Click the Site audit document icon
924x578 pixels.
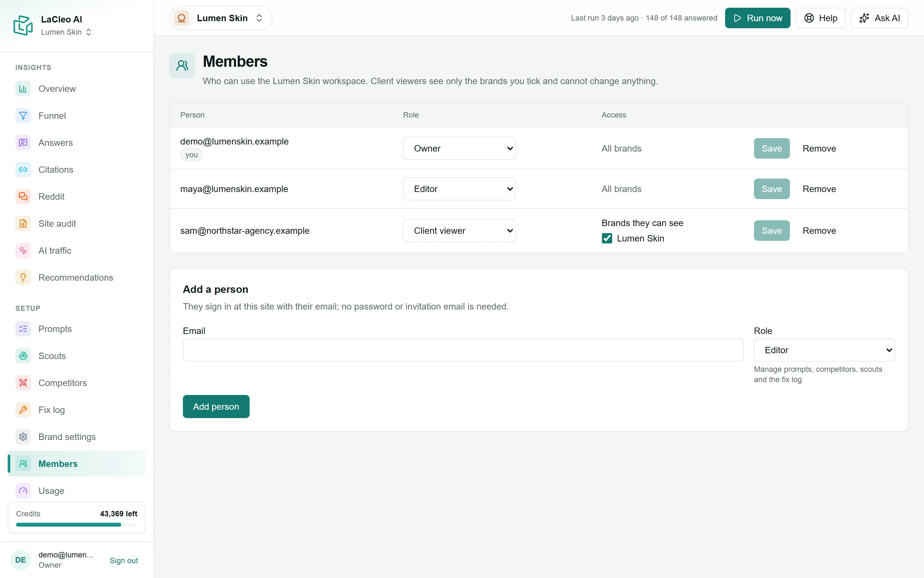(x=23, y=223)
